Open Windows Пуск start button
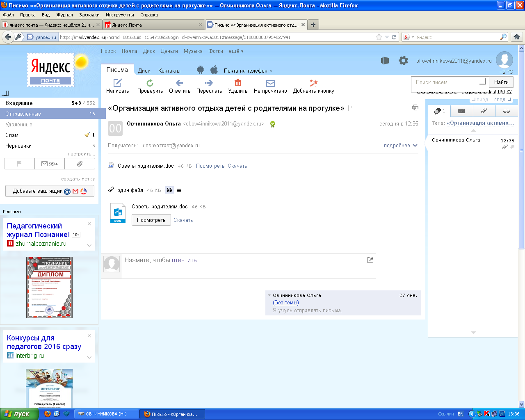The width and height of the screenshot is (525, 420). 19,414
